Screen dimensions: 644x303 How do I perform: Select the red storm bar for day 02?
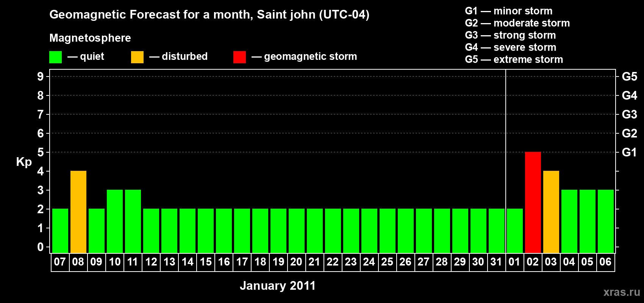coord(533,203)
